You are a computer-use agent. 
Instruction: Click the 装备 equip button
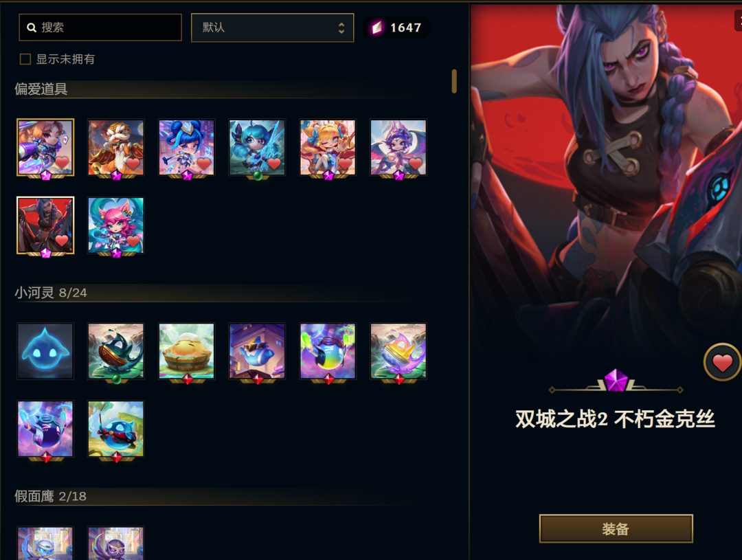point(616,529)
